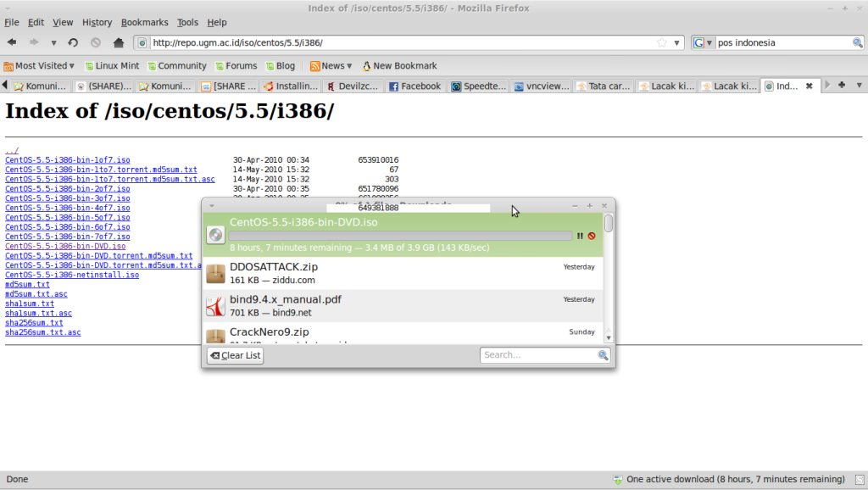Viewport: 868px width, 490px height.
Task: Click the forward navigation arrow
Action: pos(34,42)
